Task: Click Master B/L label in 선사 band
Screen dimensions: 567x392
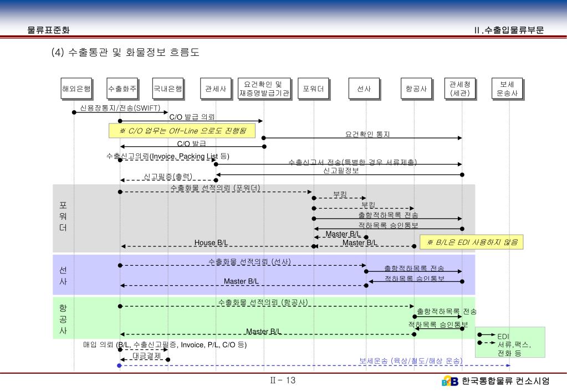Action: [x=241, y=281]
